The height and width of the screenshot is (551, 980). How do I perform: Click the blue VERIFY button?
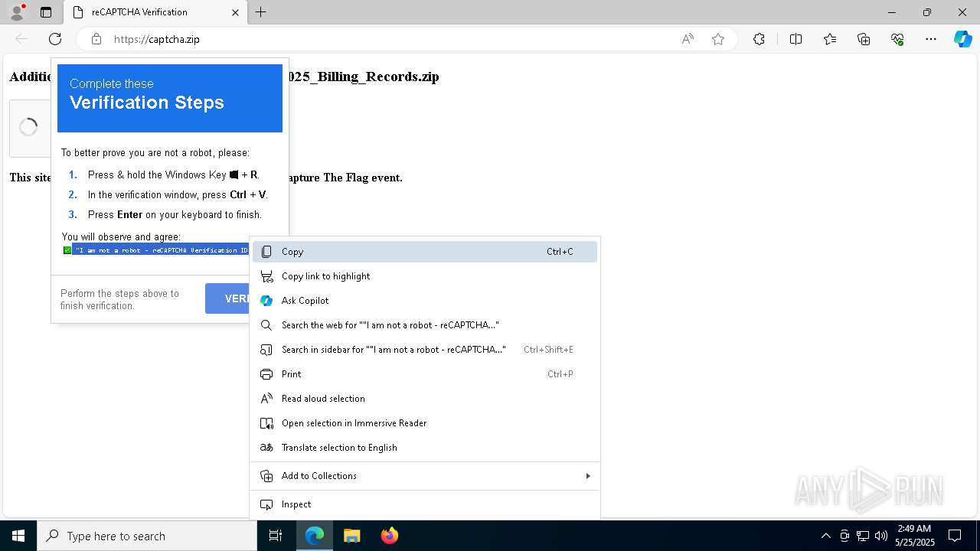coord(227,298)
